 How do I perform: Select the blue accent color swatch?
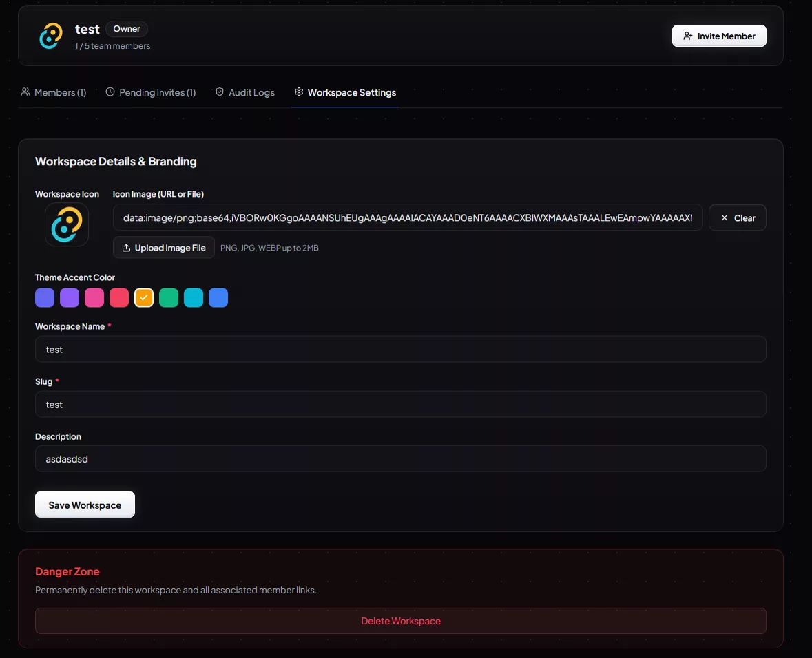pyautogui.click(x=218, y=297)
